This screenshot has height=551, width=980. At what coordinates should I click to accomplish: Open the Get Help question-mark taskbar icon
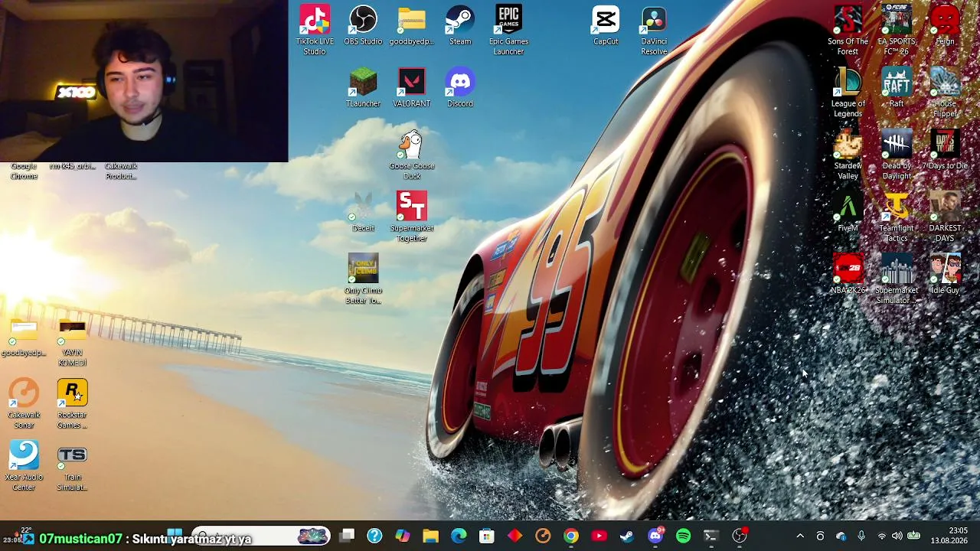(374, 536)
